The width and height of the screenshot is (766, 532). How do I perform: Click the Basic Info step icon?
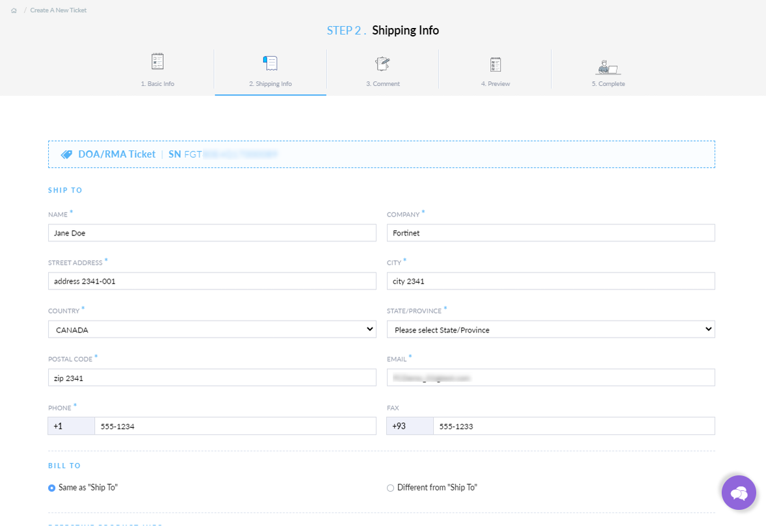point(157,62)
